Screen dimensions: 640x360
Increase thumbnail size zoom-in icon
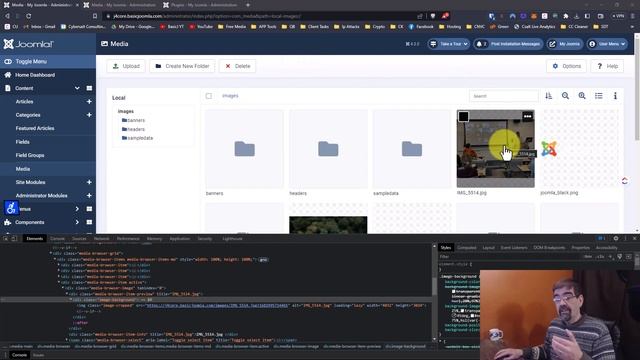pyautogui.click(x=582, y=96)
